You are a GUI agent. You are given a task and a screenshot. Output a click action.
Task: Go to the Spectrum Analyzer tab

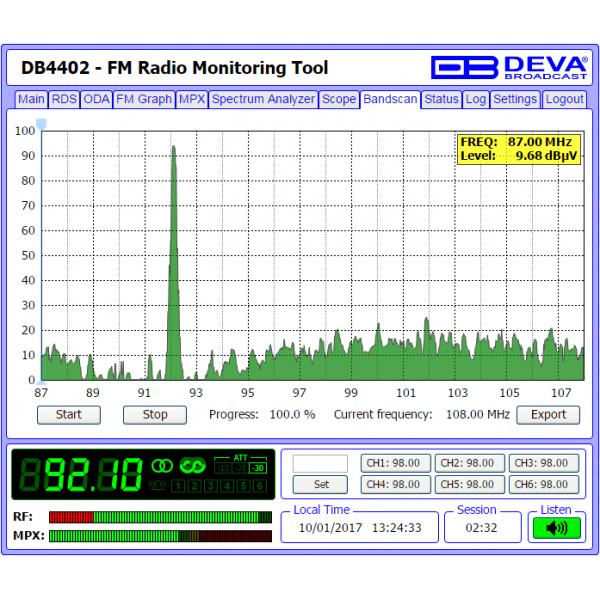[x=263, y=99]
